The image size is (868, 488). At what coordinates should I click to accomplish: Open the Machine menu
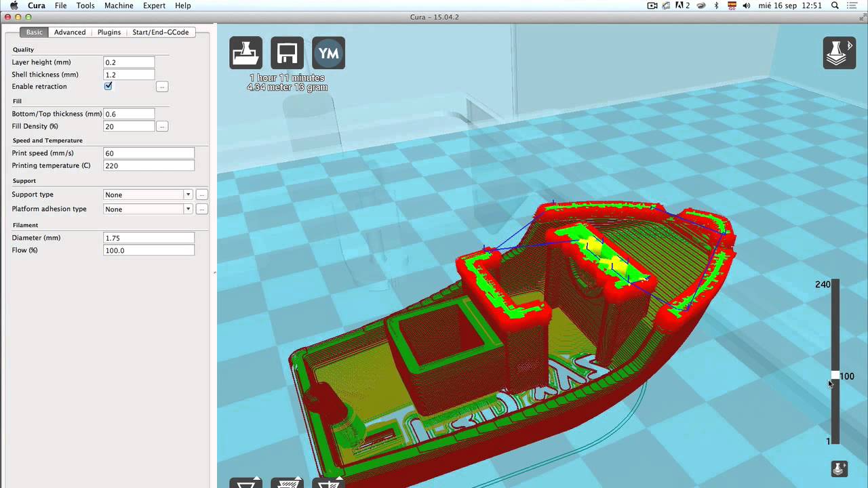point(119,5)
